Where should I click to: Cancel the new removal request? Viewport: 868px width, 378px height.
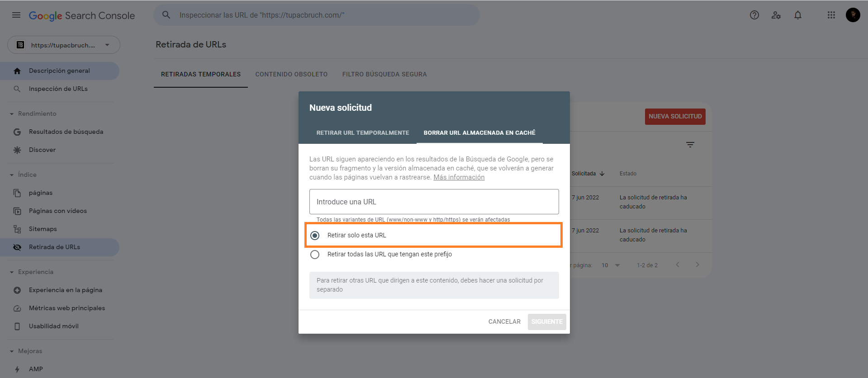(504, 321)
